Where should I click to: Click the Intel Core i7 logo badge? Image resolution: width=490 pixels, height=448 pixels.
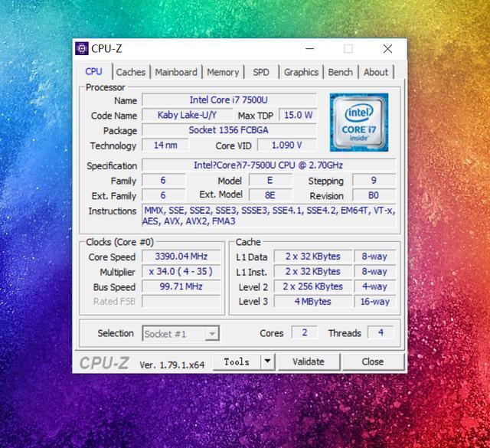359,123
